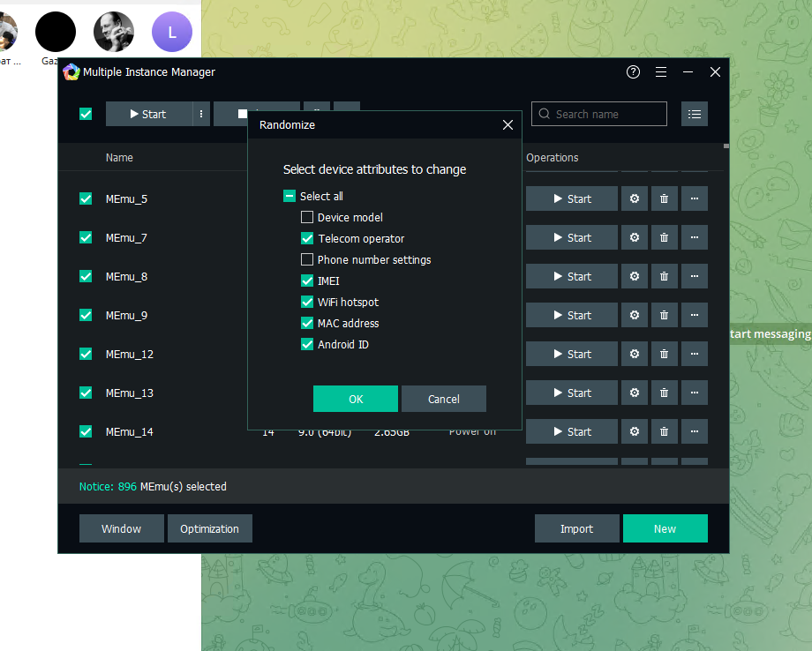Image resolution: width=812 pixels, height=651 pixels.
Task: Delete MEmu_13 with trash icon
Action: pos(665,393)
